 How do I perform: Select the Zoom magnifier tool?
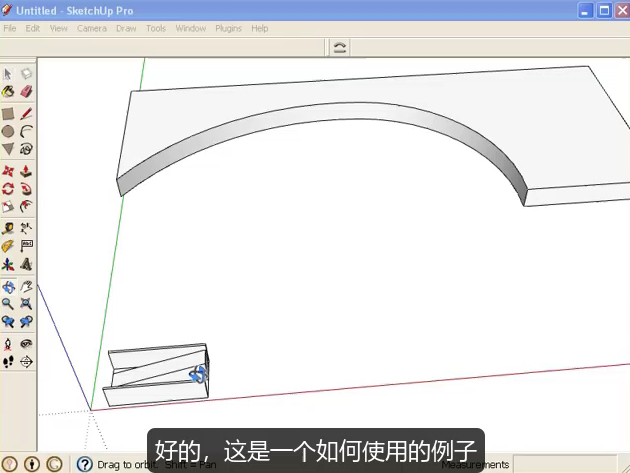tap(8, 304)
